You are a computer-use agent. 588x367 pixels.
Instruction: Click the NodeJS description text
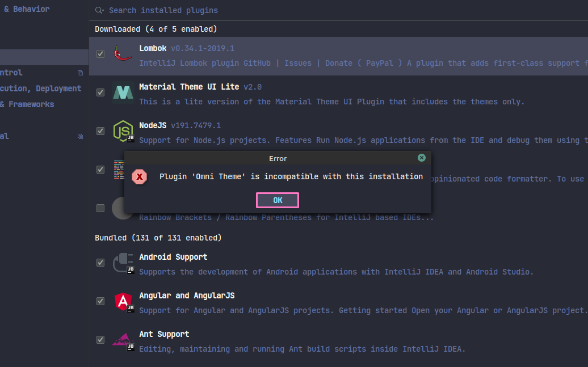(x=363, y=141)
